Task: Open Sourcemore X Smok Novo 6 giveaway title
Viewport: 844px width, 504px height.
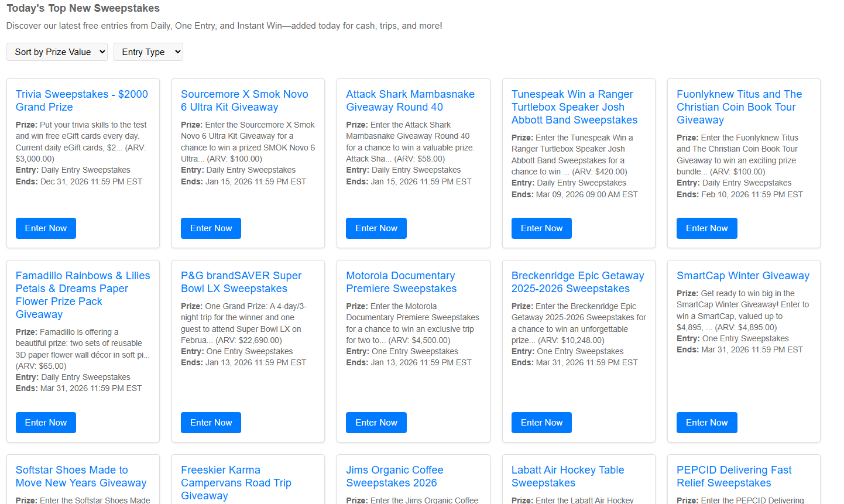Action: pos(244,101)
